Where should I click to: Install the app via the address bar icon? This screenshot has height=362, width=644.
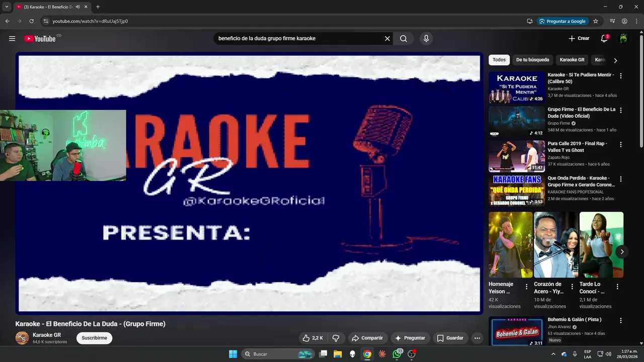(x=530, y=21)
